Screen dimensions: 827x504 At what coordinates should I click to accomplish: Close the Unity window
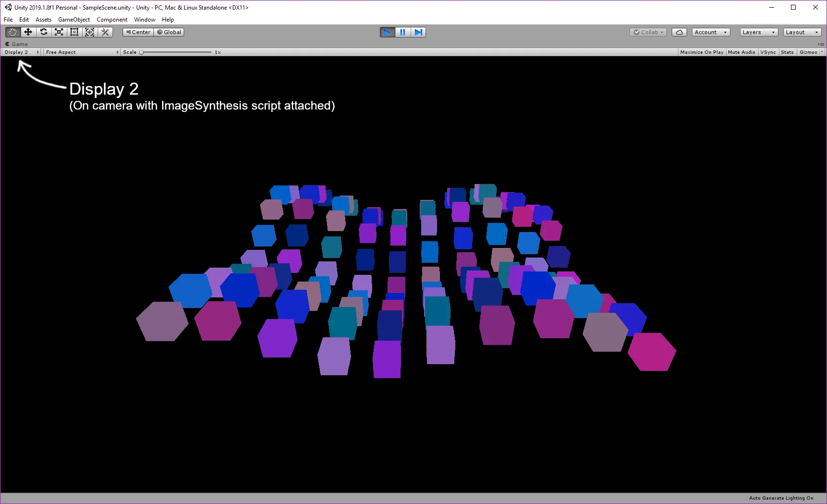(815, 7)
